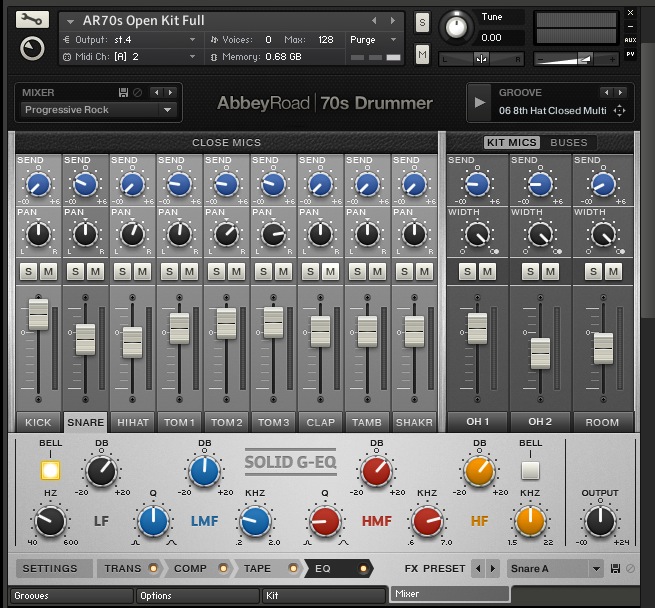Go to the next instrument arrow in the header

(393, 20)
